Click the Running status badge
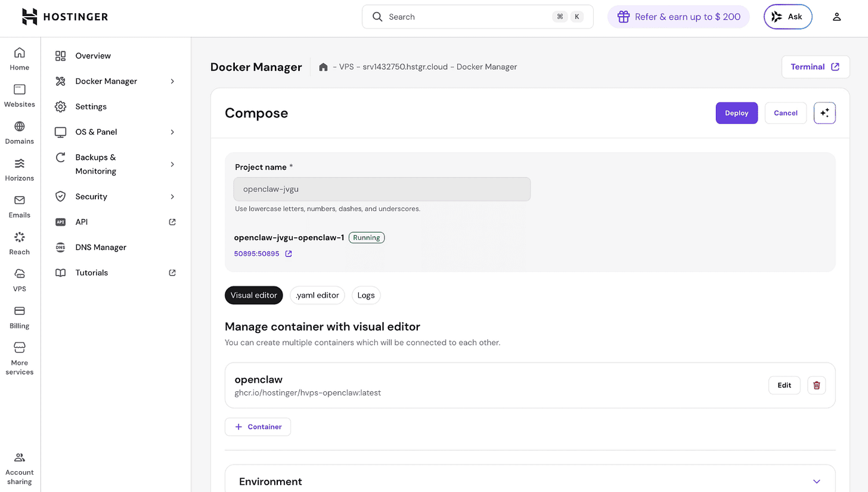Screen dimensions: 868x492 point(367,237)
